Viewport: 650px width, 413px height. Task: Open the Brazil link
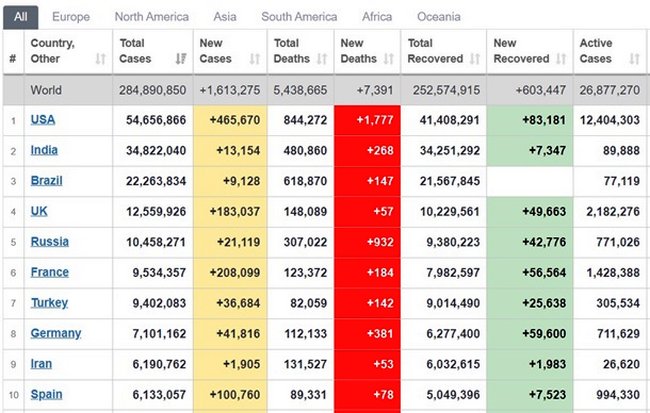pyautogui.click(x=46, y=181)
